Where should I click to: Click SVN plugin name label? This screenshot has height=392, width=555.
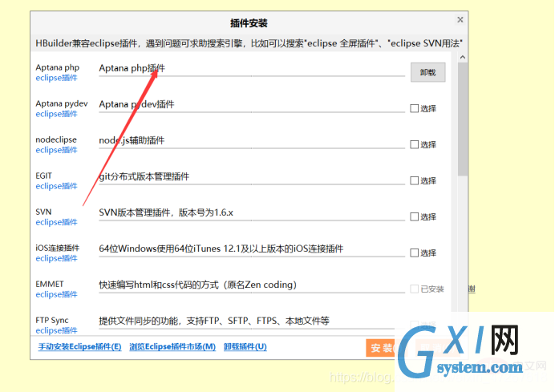pyautogui.click(x=43, y=212)
